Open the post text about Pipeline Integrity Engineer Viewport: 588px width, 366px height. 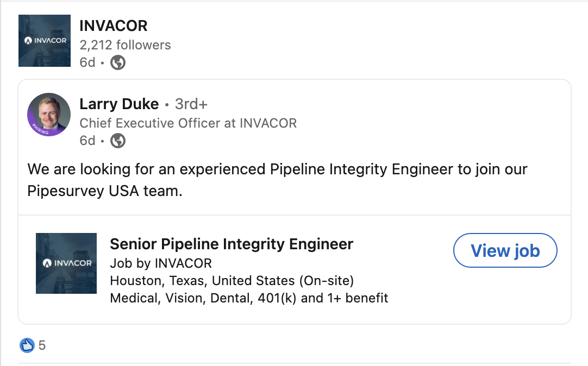pyautogui.click(x=277, y=180)
